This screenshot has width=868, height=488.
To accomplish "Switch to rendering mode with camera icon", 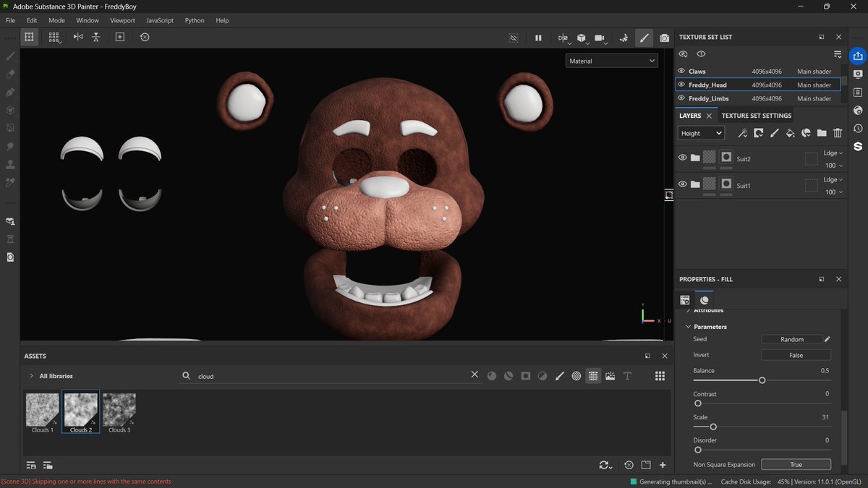I will point(664,38).
